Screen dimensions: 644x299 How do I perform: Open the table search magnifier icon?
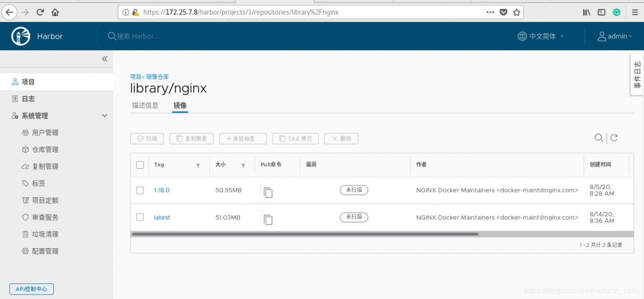click(599, 138)
